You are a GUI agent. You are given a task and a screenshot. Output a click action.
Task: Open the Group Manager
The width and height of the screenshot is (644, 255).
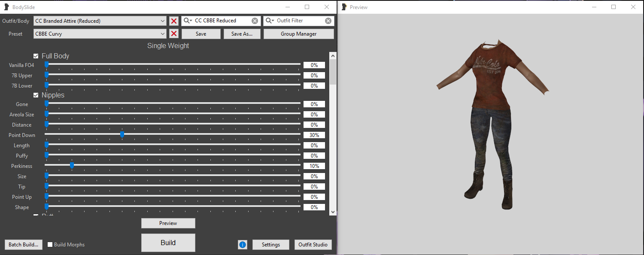pyautogui.click(x=298, y=34)
